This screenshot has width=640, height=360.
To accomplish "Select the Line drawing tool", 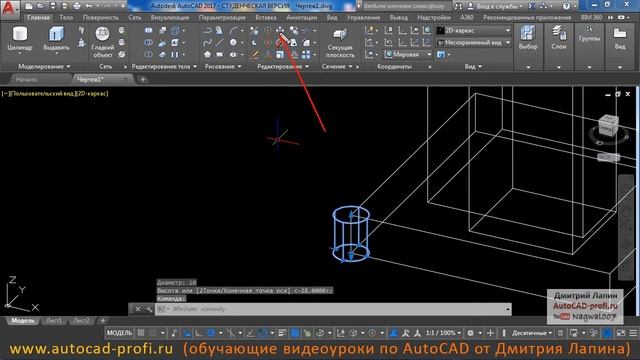I will click(220, 42).
